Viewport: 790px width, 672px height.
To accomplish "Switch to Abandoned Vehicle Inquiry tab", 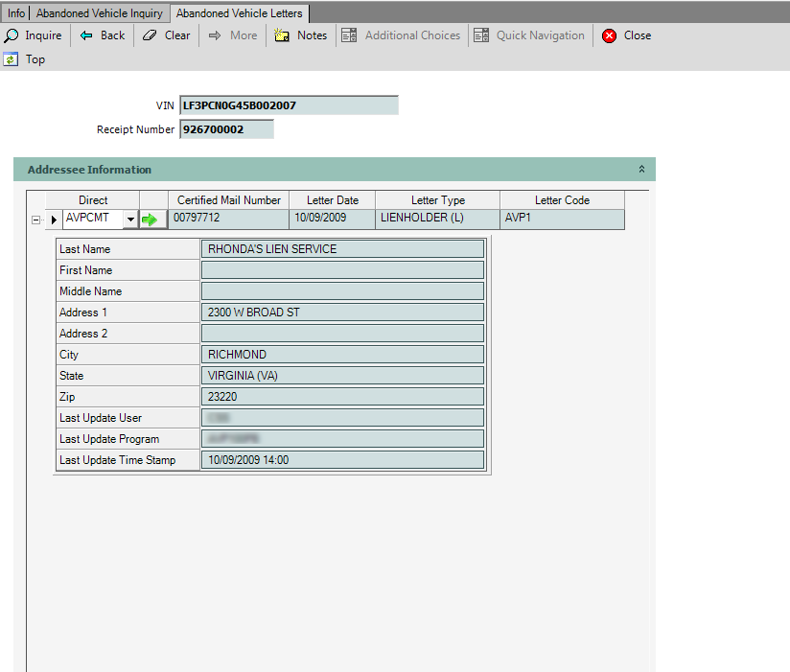I will pos(100,13).
